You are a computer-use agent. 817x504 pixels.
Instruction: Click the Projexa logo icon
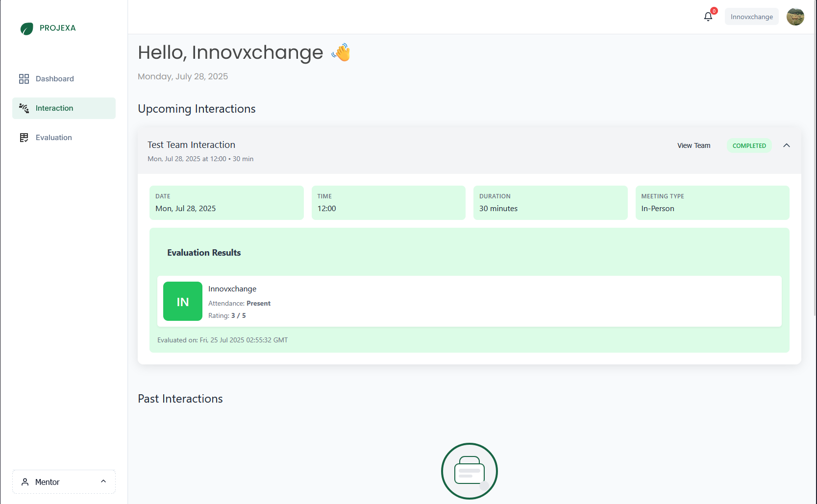[27, 28]
